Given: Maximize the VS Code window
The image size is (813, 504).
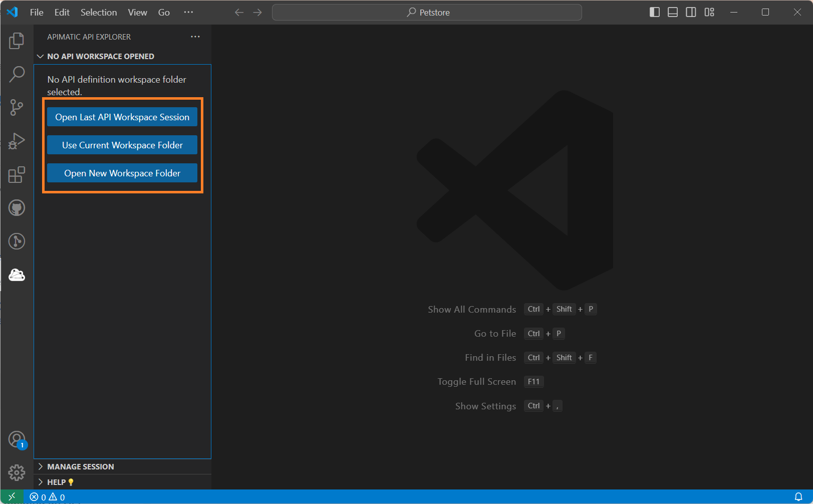Looking at the screenshot, I should tap(765, 12).
